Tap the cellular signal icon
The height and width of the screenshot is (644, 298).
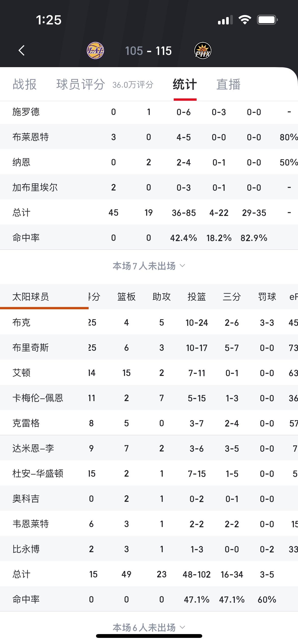pos(225,20)
